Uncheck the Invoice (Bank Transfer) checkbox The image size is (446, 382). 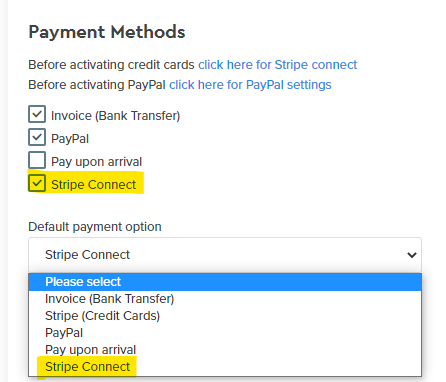37,114
